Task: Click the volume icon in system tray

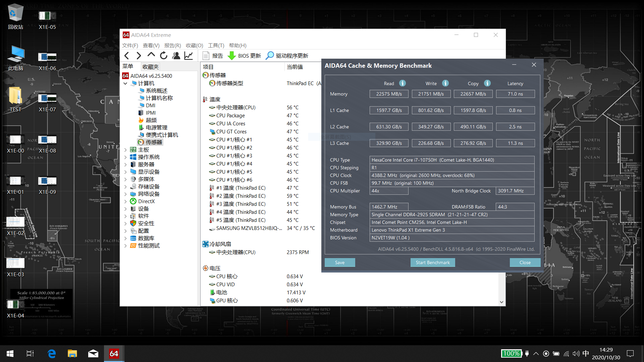Action: [x=576, y=354]
